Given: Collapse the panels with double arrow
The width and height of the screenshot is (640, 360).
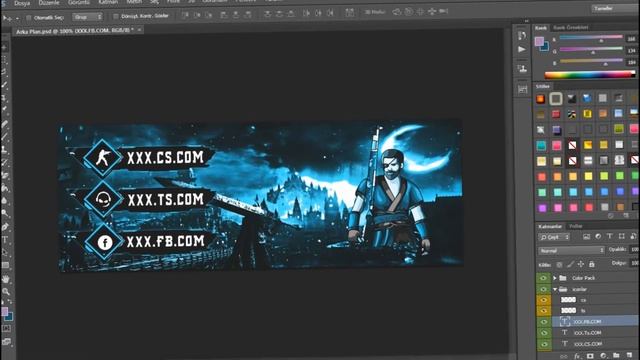Looking at the screenshot, I should tap(527, 21).
